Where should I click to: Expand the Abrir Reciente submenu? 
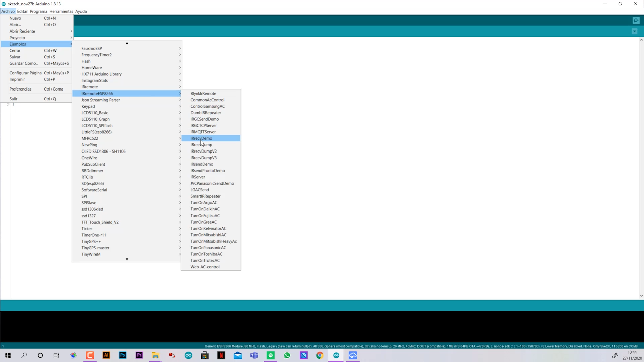[x=36, y=31]
